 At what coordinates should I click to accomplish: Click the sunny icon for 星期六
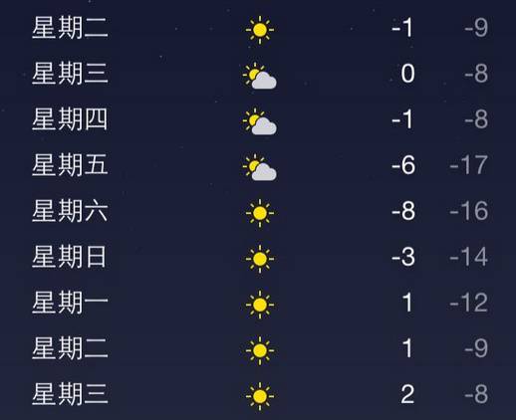(260, 213)
